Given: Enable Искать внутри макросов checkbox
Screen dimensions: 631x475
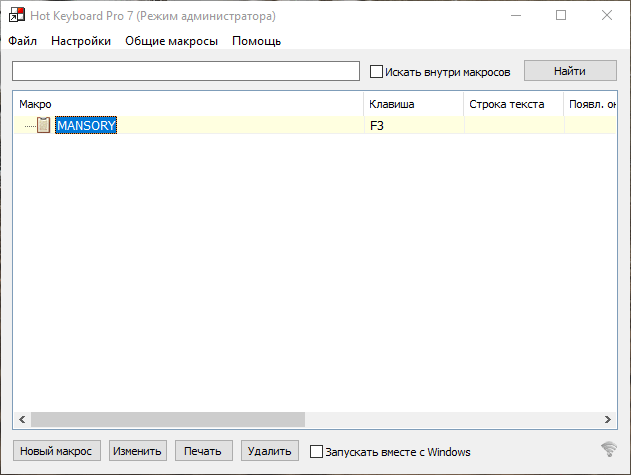Looking at the screenshot, I should tap(376, 72).
